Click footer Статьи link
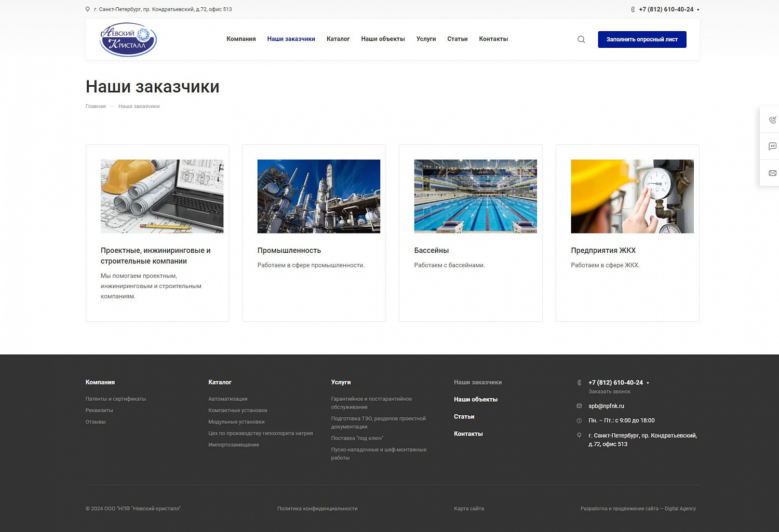 (464, 417)
